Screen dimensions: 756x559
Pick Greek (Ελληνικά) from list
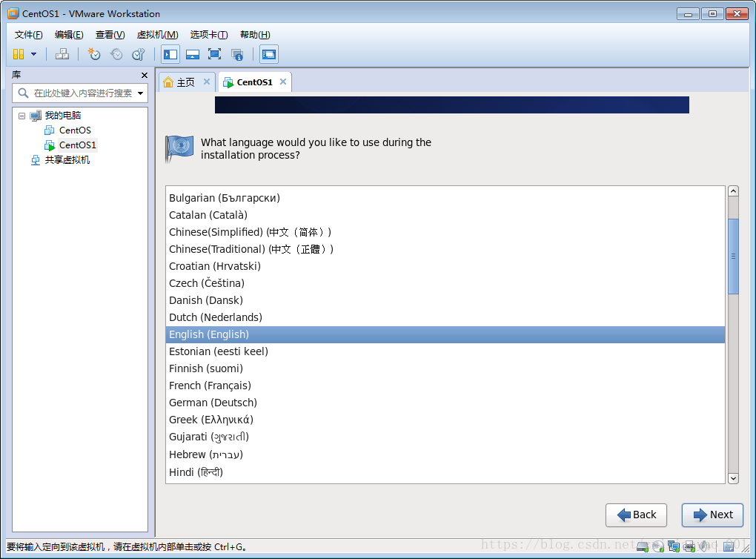[x=445, y=420]
